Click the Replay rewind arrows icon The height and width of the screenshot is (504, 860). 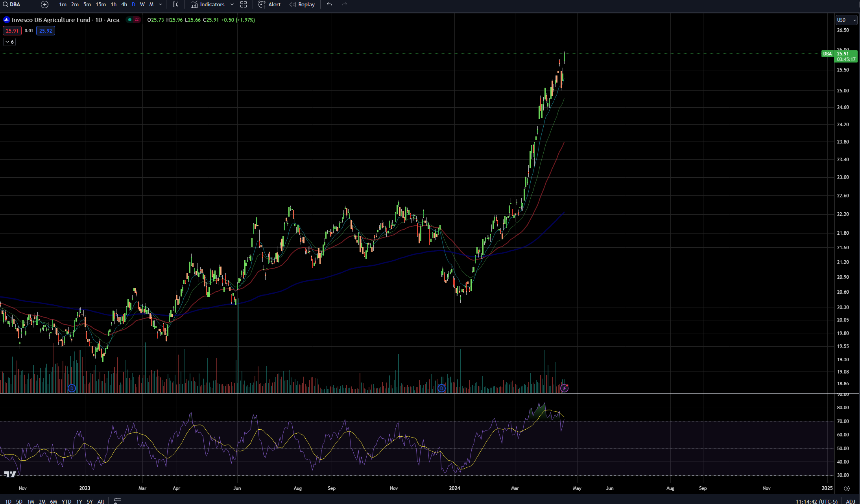coord(293,4)
